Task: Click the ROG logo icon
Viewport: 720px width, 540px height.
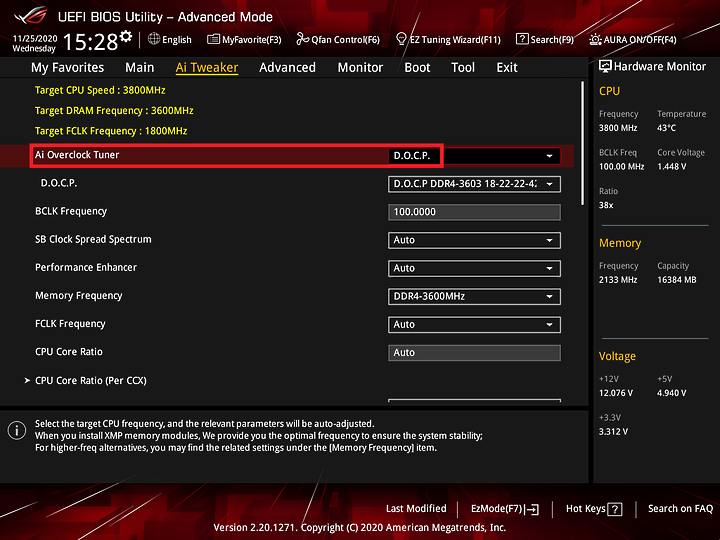Action: tap(31, 16)
